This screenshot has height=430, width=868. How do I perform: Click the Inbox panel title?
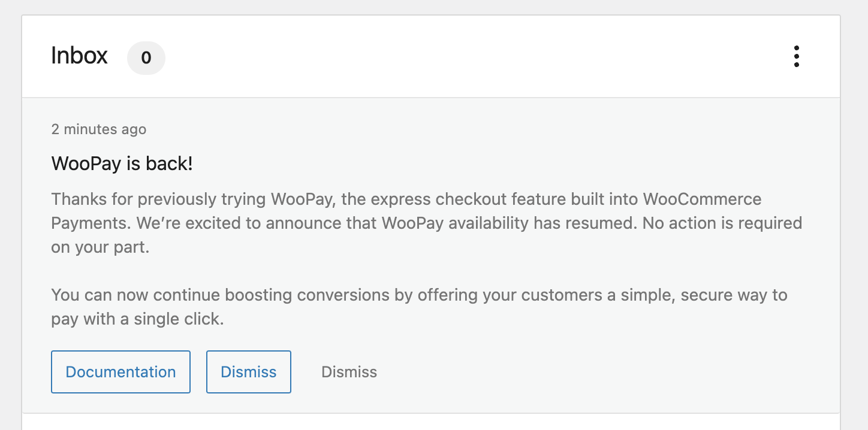(79, 56)
